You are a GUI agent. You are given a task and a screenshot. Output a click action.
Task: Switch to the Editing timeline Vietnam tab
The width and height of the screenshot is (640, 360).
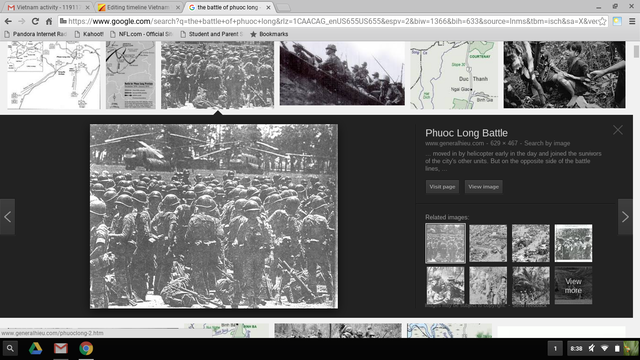point(138,7)
